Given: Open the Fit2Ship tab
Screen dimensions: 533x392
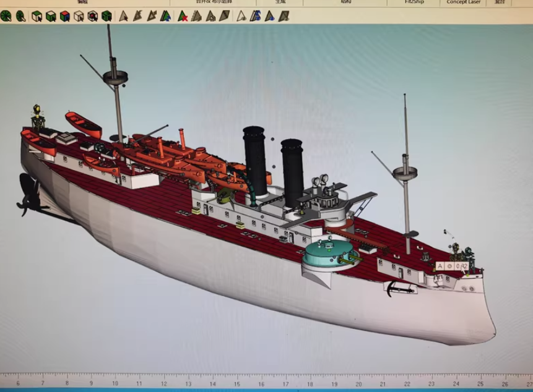Looking at the screenshot, I should click(x=414, y=2).
